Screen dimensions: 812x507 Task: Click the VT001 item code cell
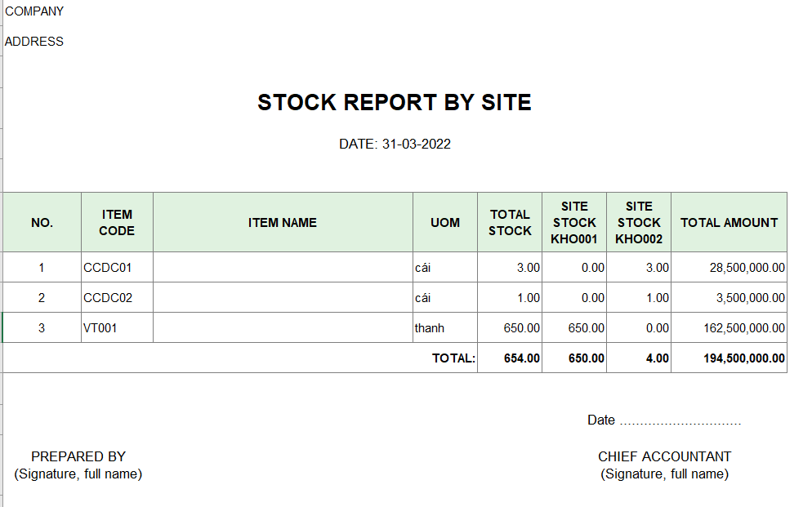tap(117, 327)
